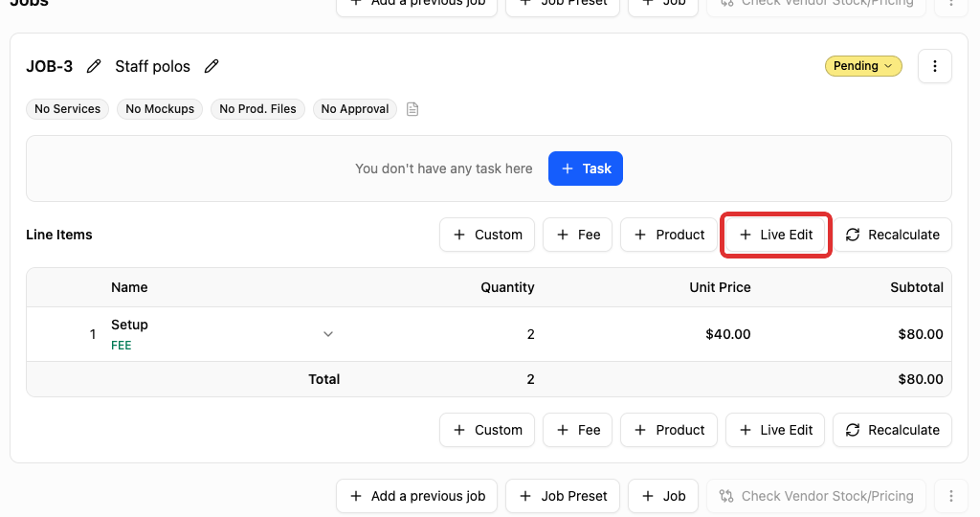Screen dimensions: 980x517
Task: Select the Setup line item name
Action: pos(129,325)
